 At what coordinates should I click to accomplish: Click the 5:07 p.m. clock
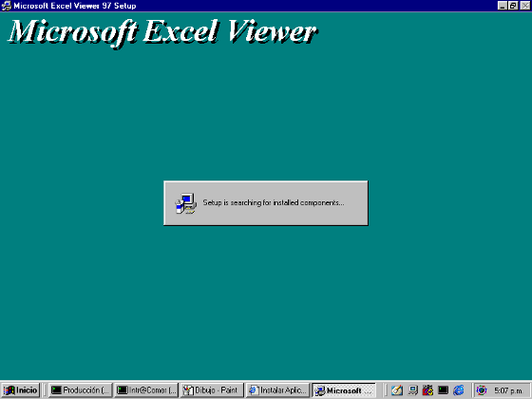point(508,390)
